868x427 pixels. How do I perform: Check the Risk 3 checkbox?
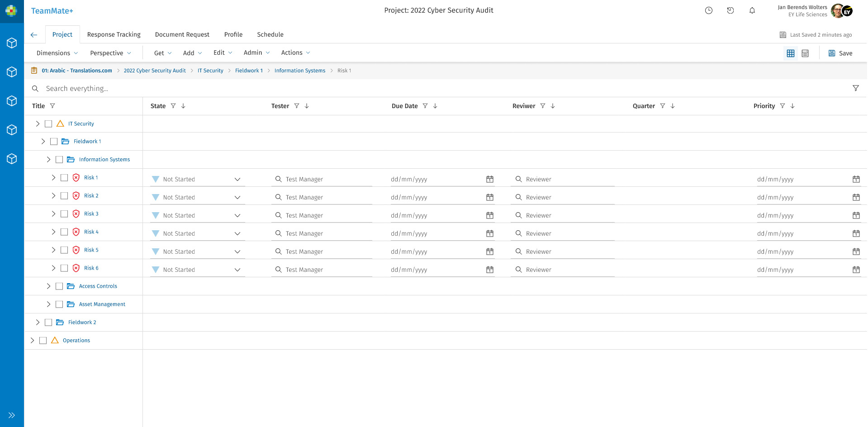[64, 214]
